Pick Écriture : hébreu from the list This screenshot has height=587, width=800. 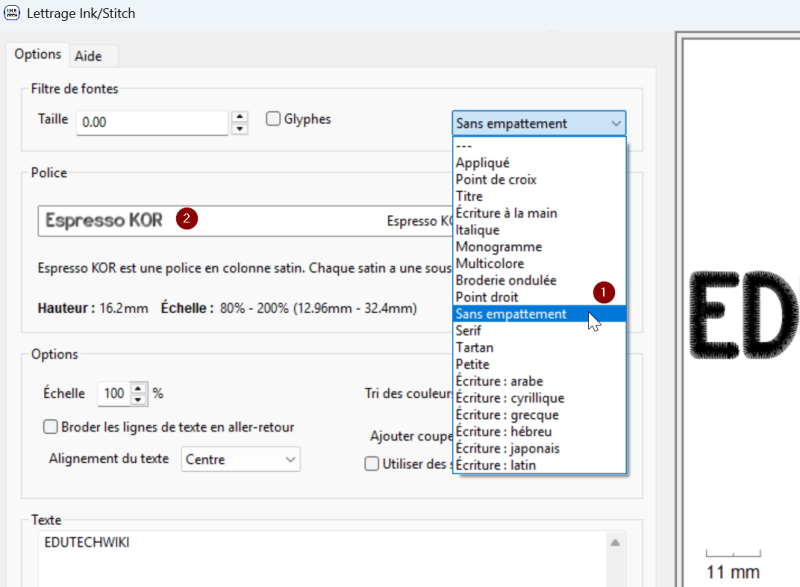click(x=539, y=432)
